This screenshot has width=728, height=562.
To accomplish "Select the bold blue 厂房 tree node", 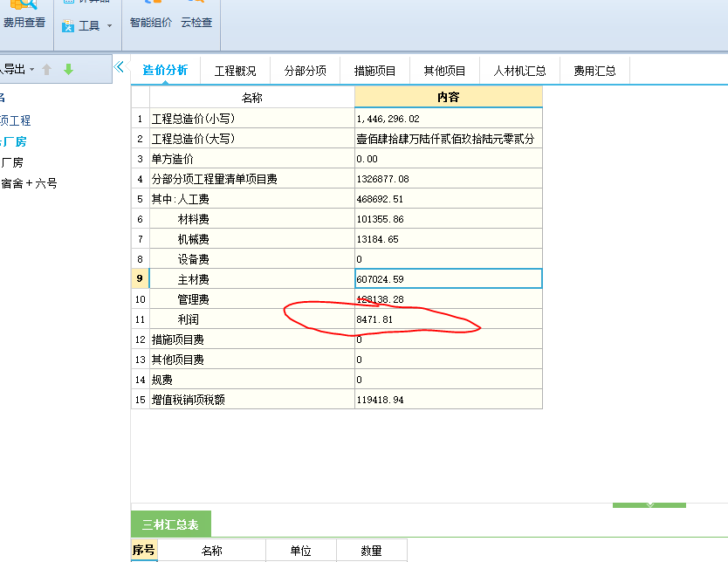I will coord(13,141).
